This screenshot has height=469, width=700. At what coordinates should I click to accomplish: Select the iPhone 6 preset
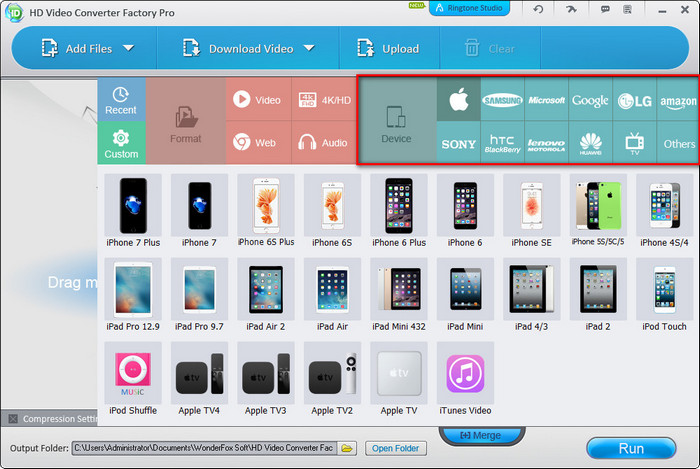pos(465,212)
